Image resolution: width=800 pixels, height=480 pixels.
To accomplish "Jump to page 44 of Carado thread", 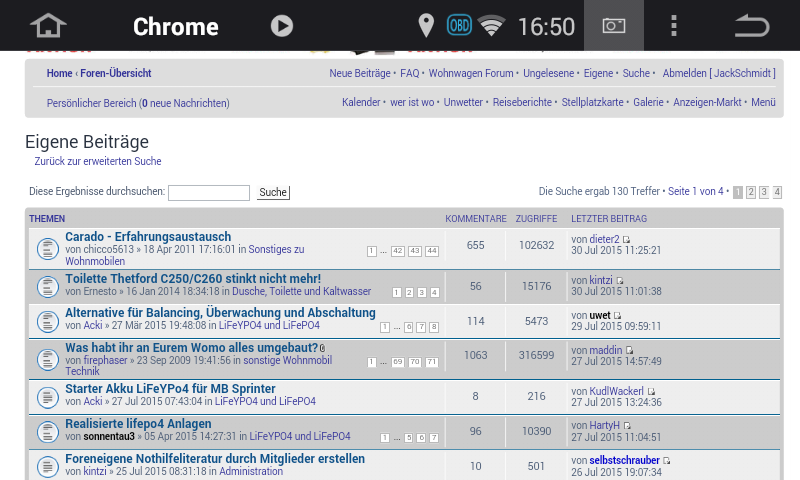I will pos(431,251).
